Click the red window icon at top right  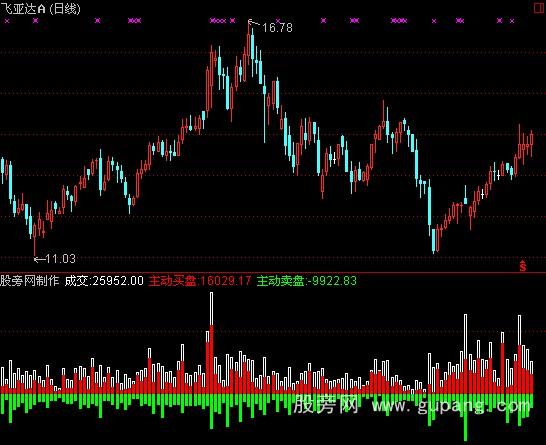(x=540, y=8)
